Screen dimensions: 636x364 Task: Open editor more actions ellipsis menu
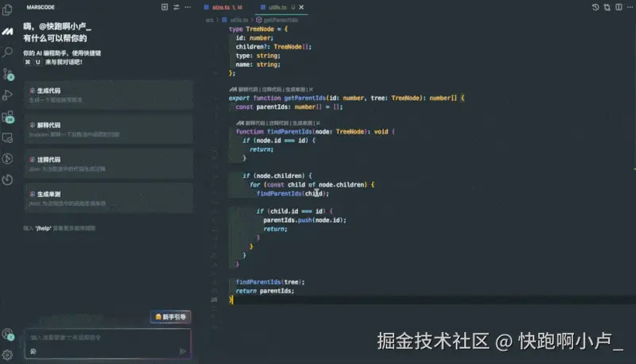630,7
